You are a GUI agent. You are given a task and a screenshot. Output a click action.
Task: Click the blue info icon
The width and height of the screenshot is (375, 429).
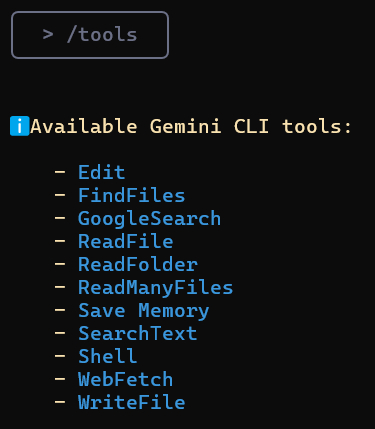[x=20, y=126]
